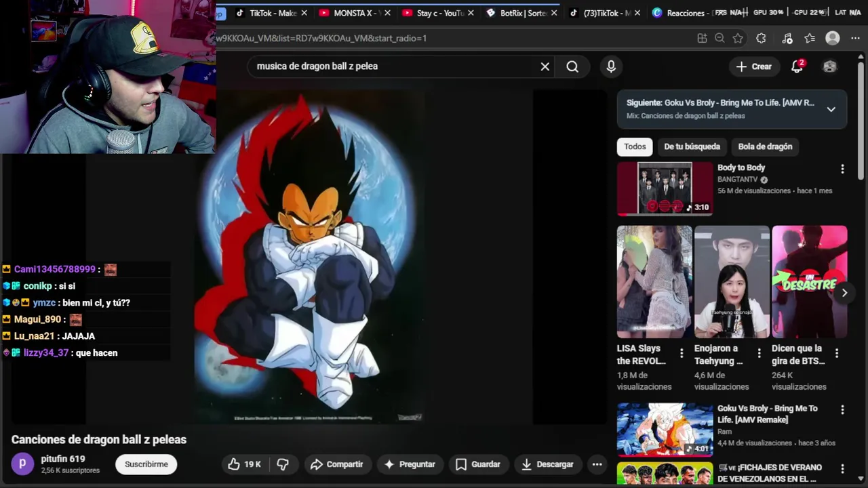Close the (73)TikTok tab
The height and width of the screenshot is (488, 868).
(637, 13)
